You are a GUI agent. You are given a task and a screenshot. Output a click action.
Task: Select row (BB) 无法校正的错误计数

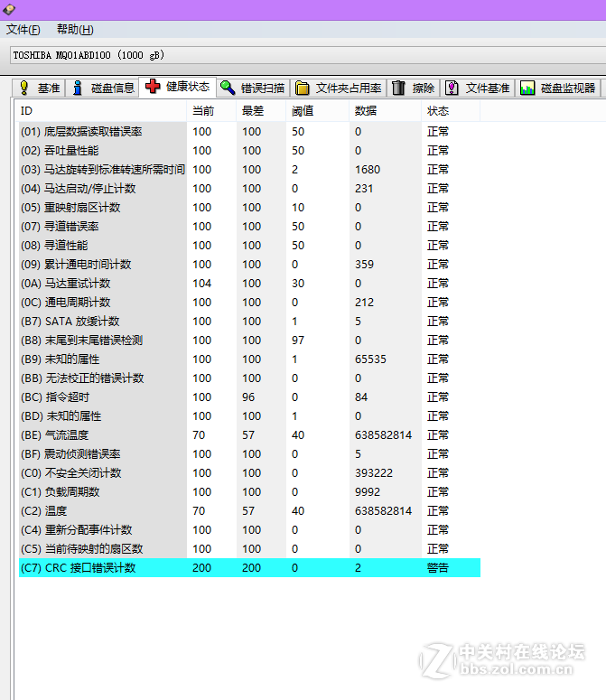[x=249, y=378]
